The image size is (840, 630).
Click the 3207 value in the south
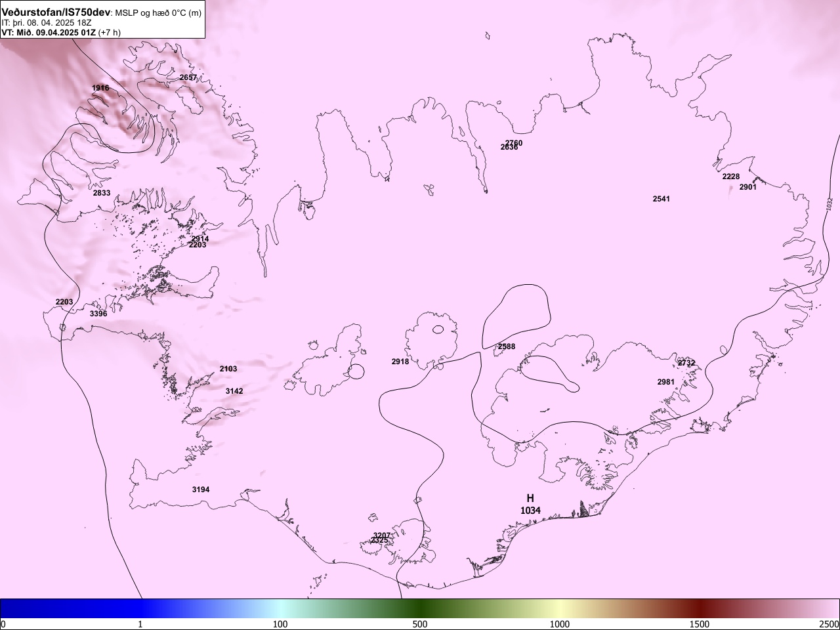382,535
